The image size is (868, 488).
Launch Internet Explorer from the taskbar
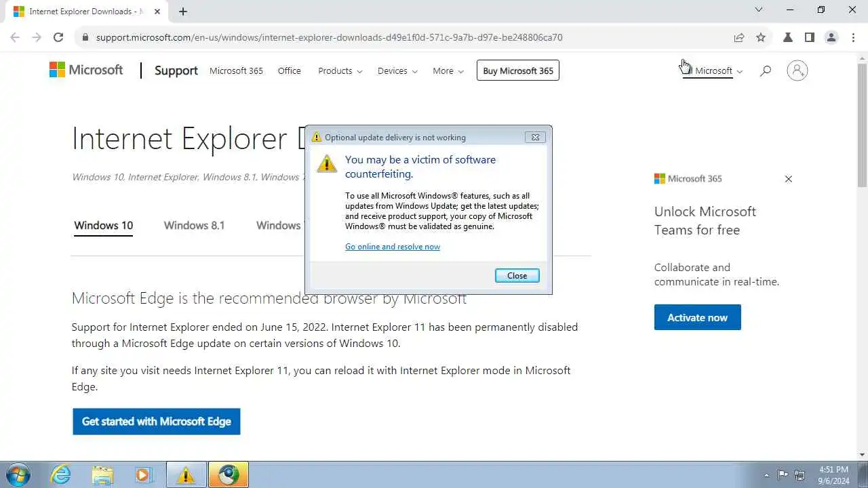coord(61,474)
